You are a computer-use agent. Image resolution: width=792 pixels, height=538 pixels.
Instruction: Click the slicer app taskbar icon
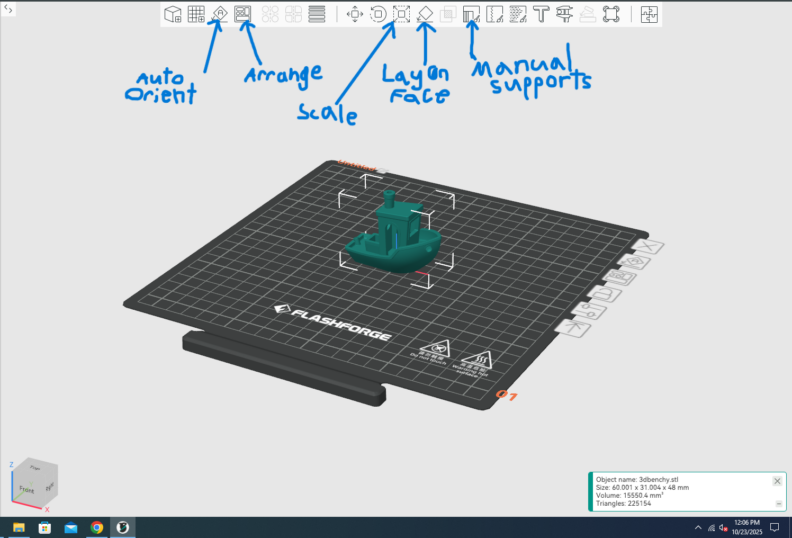pyautogui.click(x=122, y=527)
